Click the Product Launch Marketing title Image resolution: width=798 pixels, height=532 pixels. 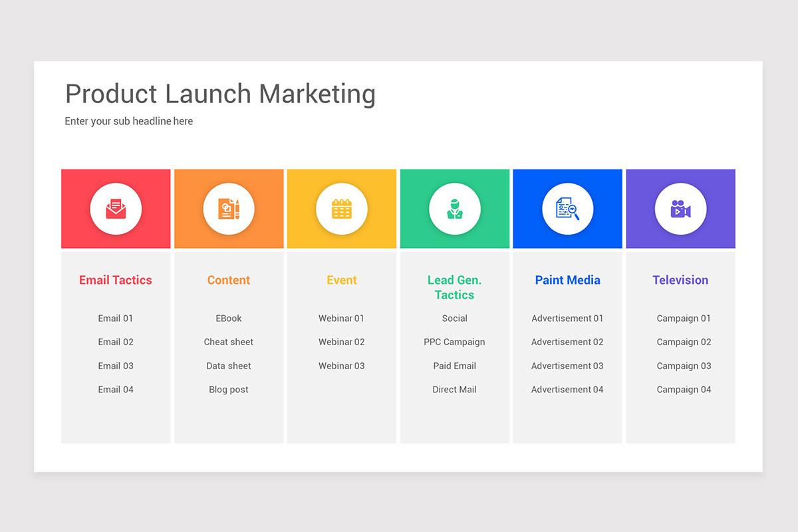[x=220, y=94]
